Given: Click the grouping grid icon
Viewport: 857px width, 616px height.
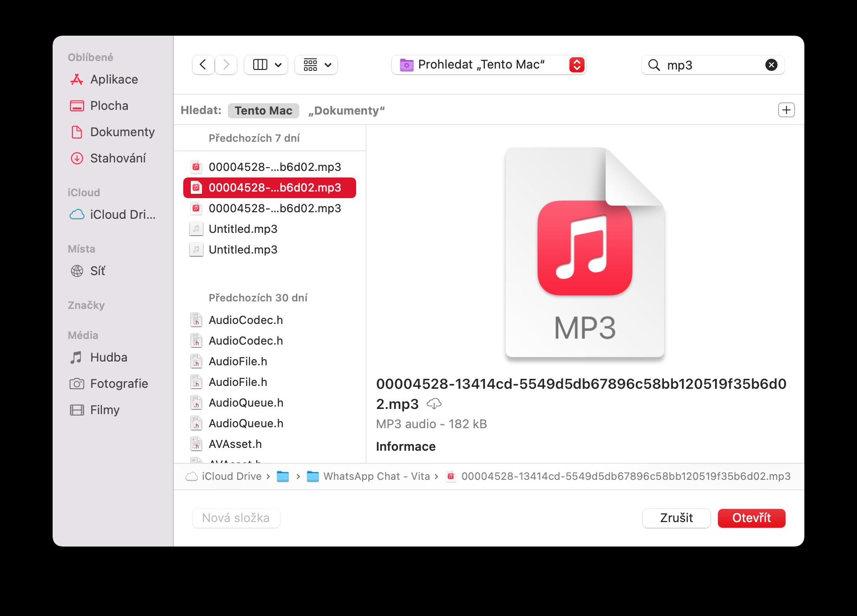Looking at the screenshot, I should click(x=311, y=64).
